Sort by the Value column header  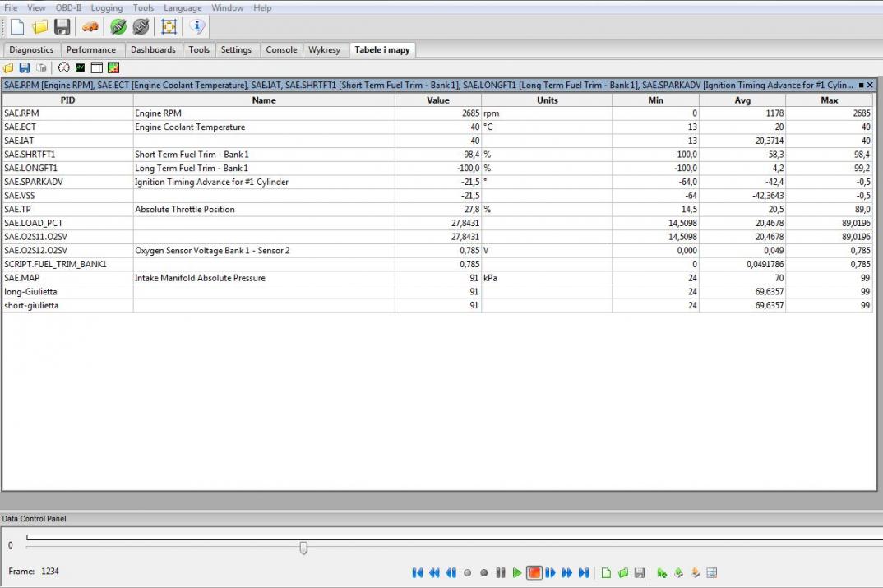pyautogui.click(x=437, y=100)
